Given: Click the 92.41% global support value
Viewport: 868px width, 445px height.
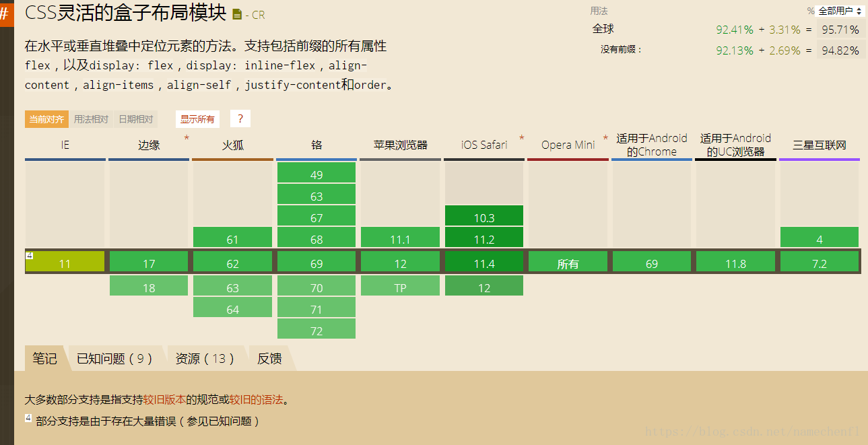Looking at the screenshot, I should (735, 30).
